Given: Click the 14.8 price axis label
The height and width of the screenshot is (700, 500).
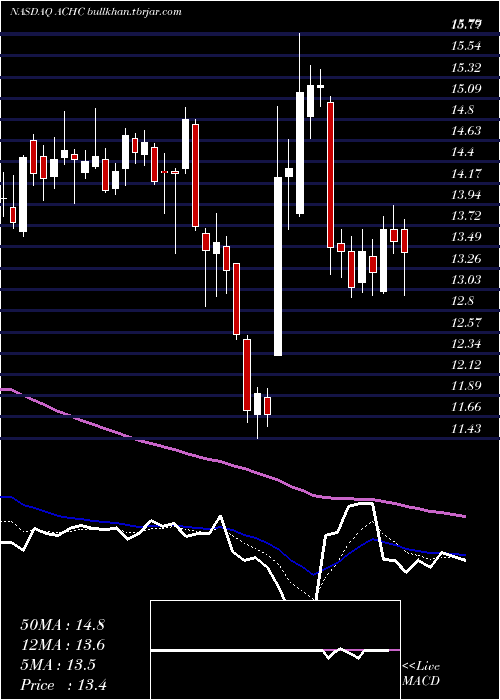Looking at the screenshot, I should (x=462, y=110).
